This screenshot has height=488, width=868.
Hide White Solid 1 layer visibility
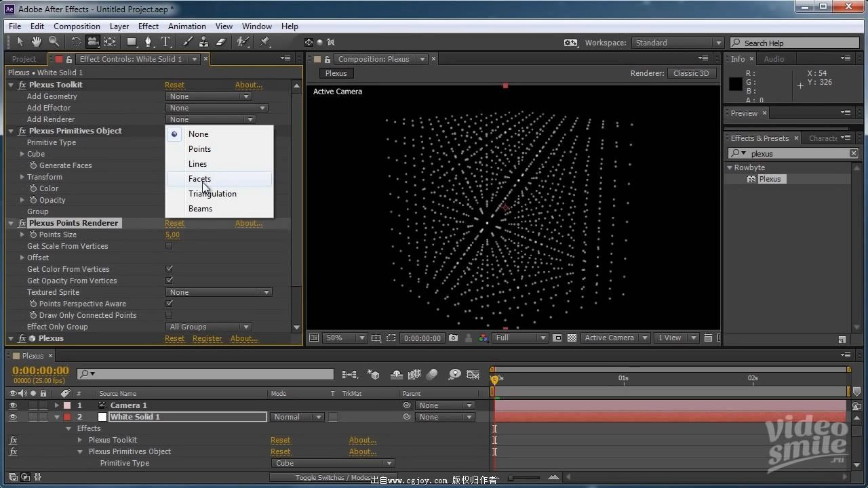click(x=13, y=417)
